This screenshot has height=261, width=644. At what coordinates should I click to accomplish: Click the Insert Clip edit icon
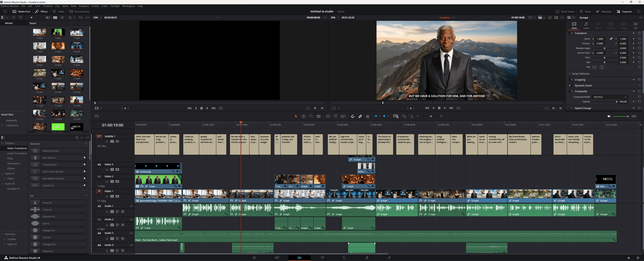coord(328,116)
